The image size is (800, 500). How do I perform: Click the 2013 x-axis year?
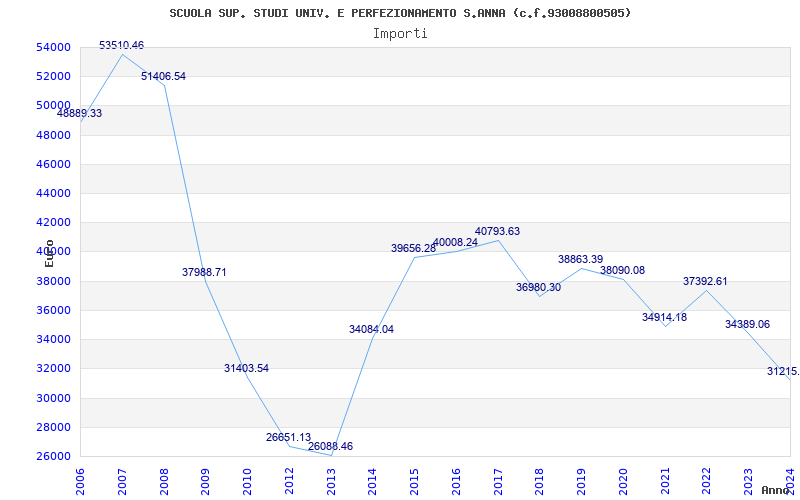pyautogui.click(x=331, y=482)
